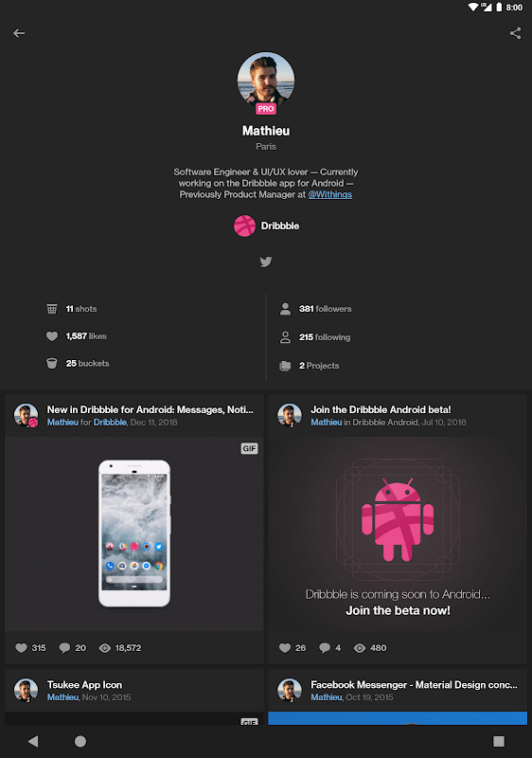Tap the back arrow icon
This screenshot has width=532, height=758.
[19, 33]
